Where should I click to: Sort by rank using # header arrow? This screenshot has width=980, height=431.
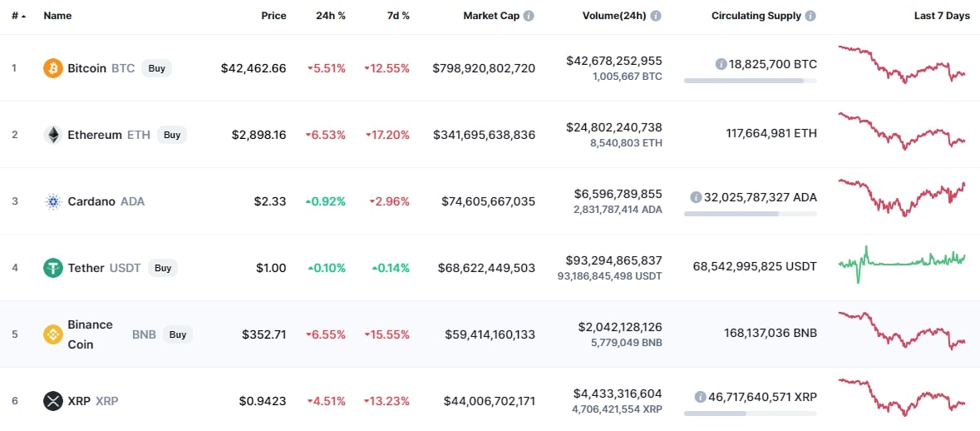24,17
